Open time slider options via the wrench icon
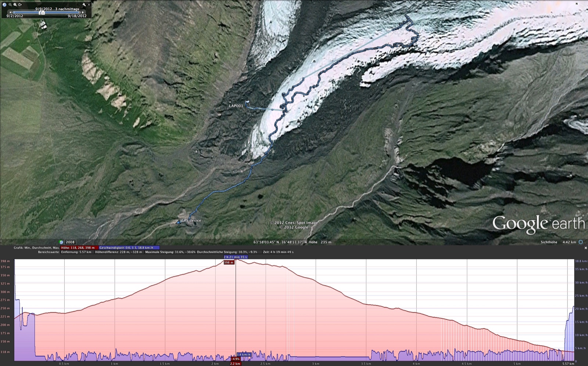The image size is (588, 366). (x=84, y=4)
